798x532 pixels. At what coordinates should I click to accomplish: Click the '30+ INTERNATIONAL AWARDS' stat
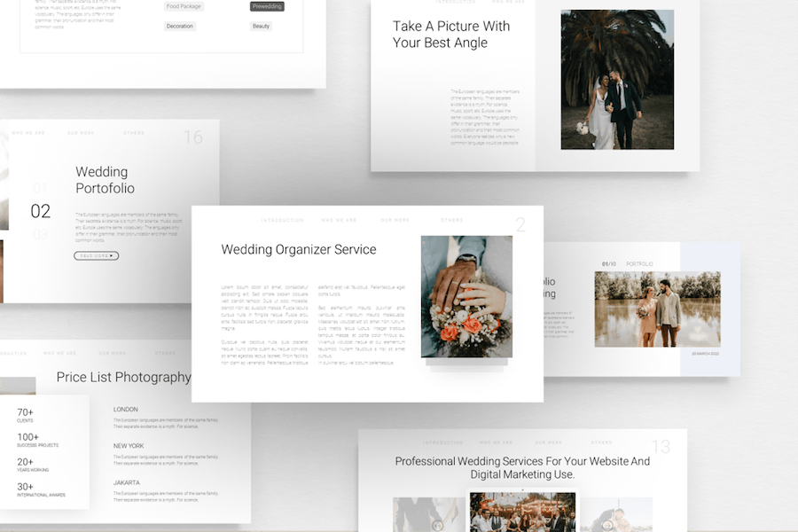(x=41, y=489)
